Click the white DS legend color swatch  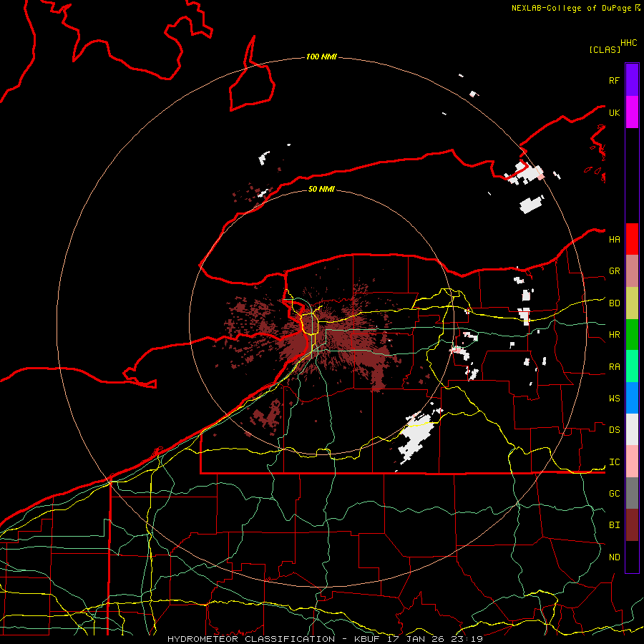(632, 429)
